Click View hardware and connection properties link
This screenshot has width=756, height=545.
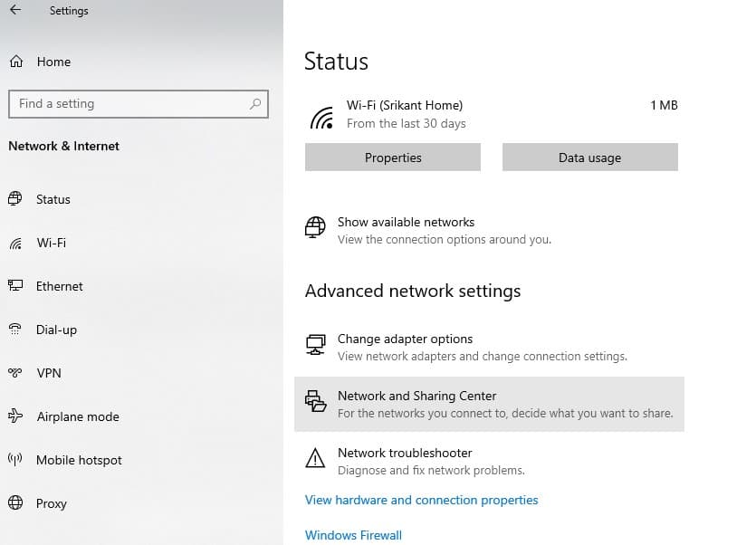pyautogui.click(x=421, y=500)
